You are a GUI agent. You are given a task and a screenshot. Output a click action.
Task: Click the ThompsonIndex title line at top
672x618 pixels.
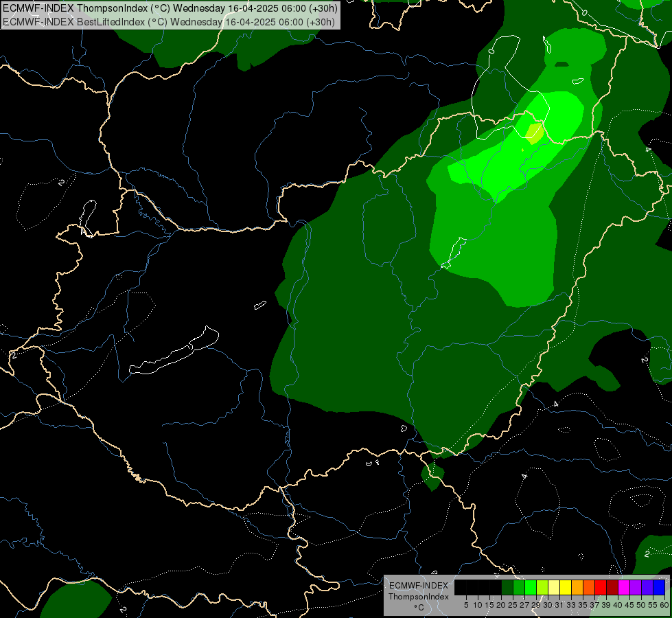pos(170,8)
